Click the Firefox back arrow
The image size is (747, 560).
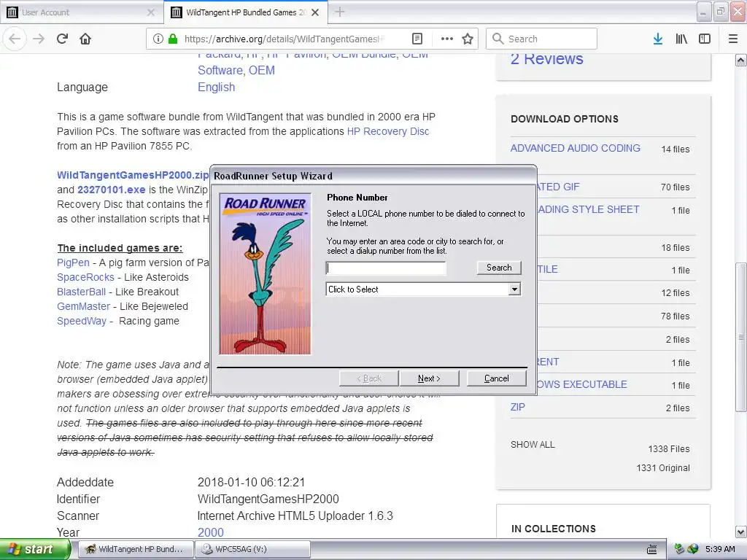[x=15, y=39]
